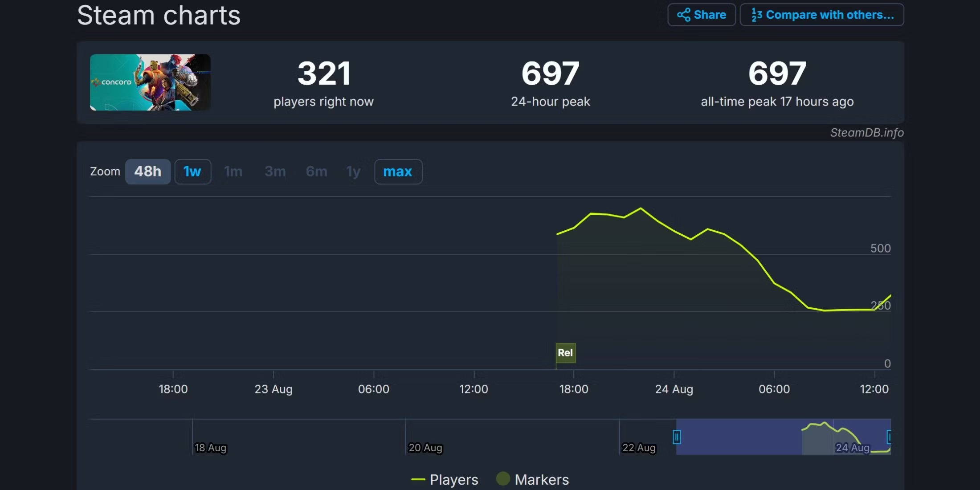Click the 23 Aug main axis label
980x490 pixels.
click(x=274, y=389)
